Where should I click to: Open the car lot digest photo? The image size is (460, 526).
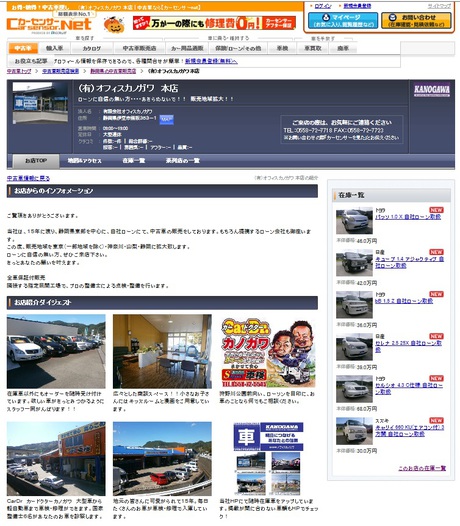pyautogui.click(x=56, y=351)
